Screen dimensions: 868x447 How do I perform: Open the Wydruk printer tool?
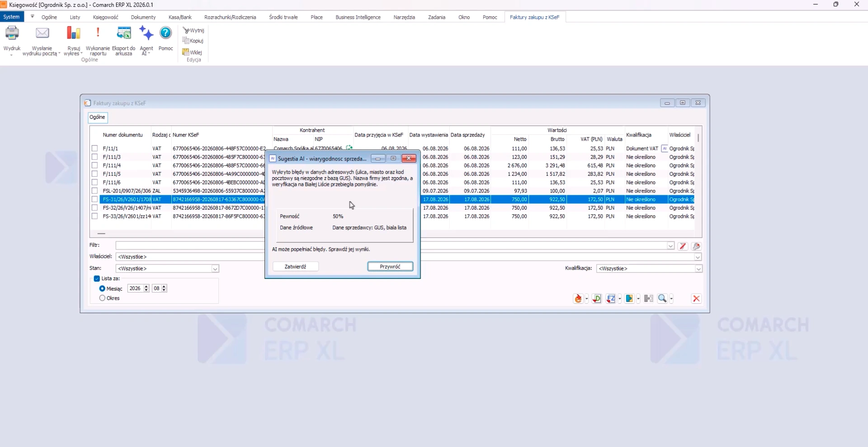[12, 33]
